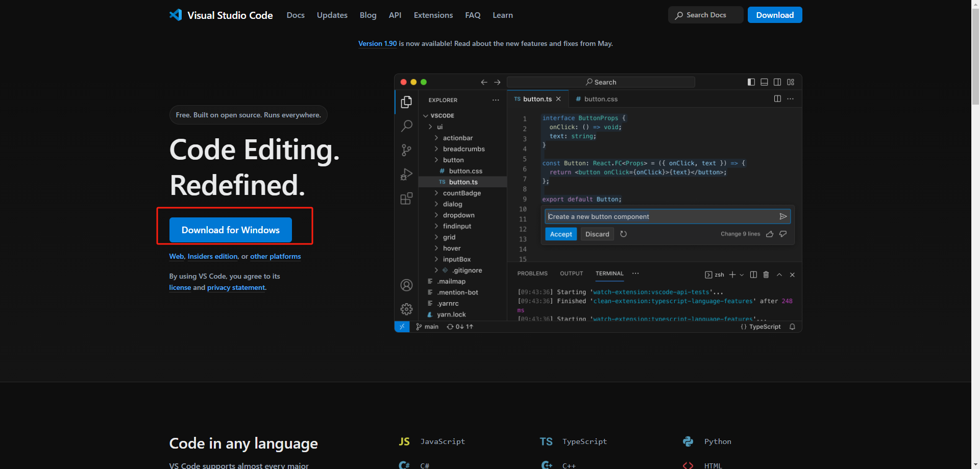Expand the actionbar folder
980x469 pixels.
(x=436, y=138)
